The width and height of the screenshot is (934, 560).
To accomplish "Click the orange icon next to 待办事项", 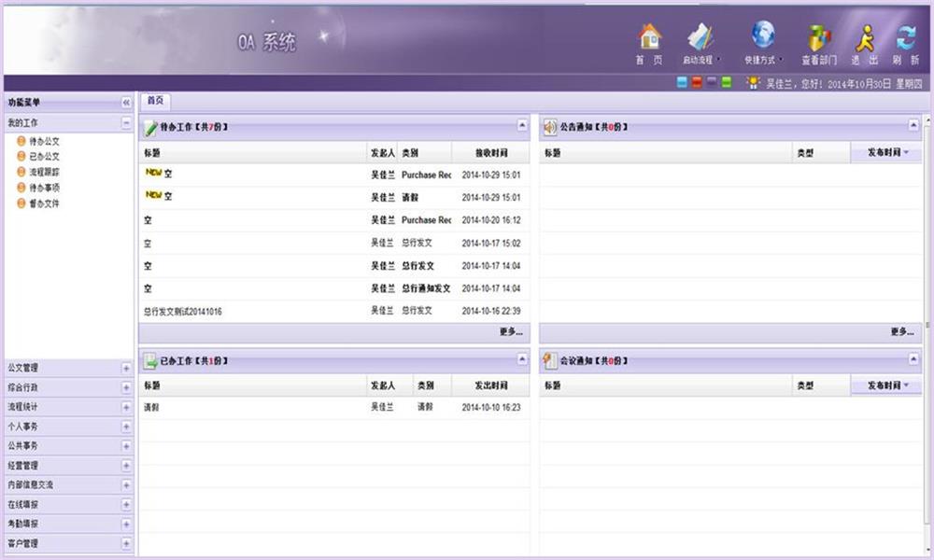I will (x=21, y=188).
